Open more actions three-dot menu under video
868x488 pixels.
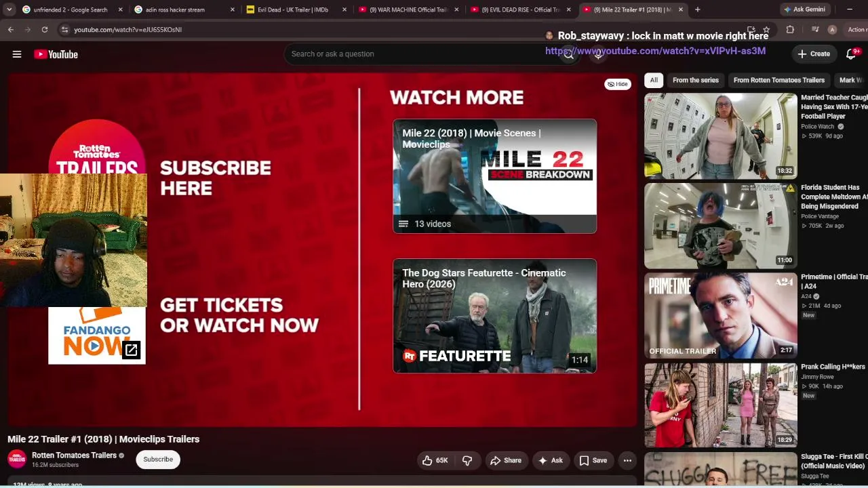click(x=627, y=460)
